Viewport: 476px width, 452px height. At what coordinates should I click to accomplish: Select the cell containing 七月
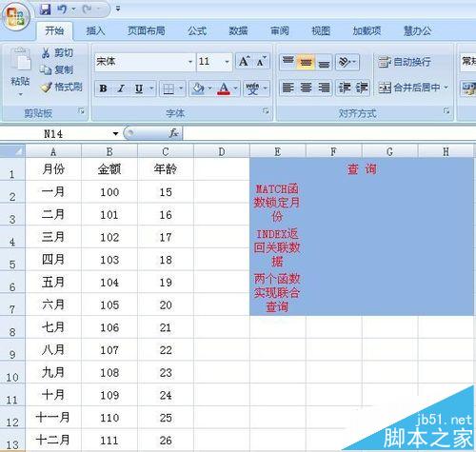[x=53, y=327]
